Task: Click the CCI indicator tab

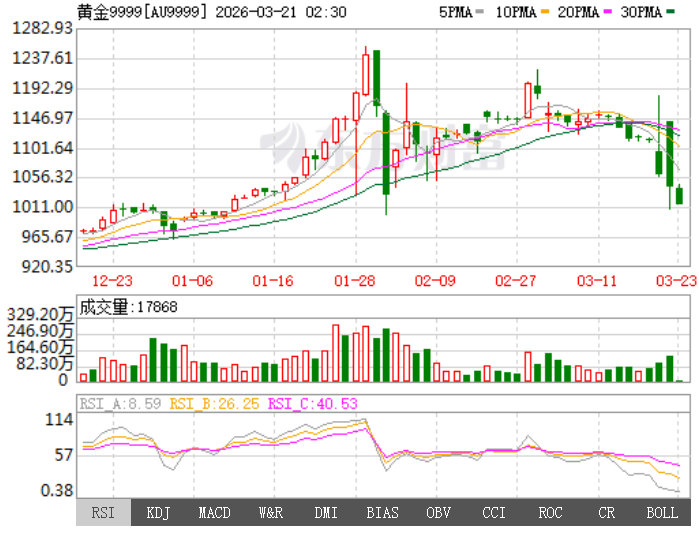Action: click(494, 513)
